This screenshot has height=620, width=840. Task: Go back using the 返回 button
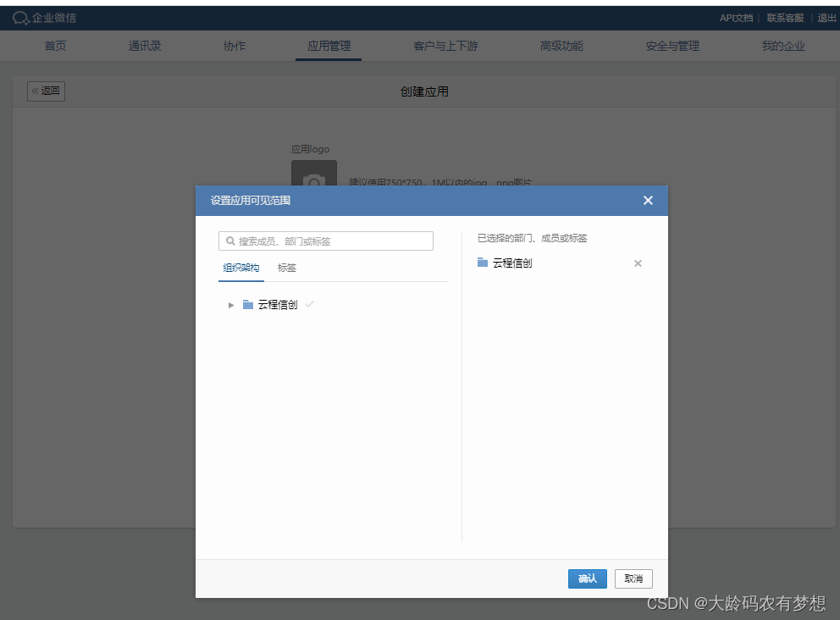point(46,91)
